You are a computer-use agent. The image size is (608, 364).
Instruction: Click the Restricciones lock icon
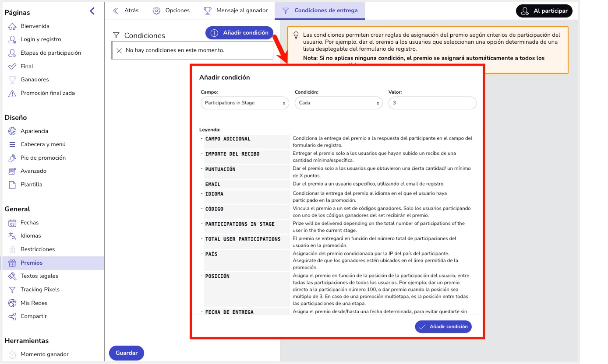[x=12, y=249]
